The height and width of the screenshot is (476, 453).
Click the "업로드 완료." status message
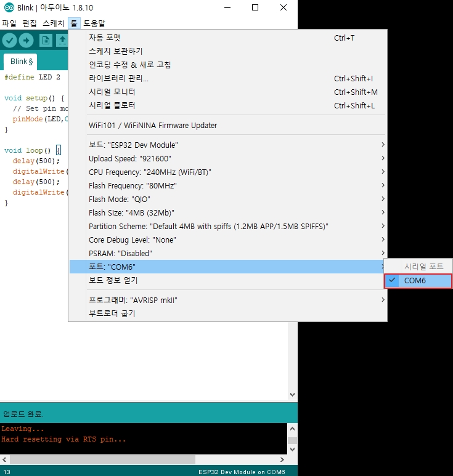[x=23, y=414]
